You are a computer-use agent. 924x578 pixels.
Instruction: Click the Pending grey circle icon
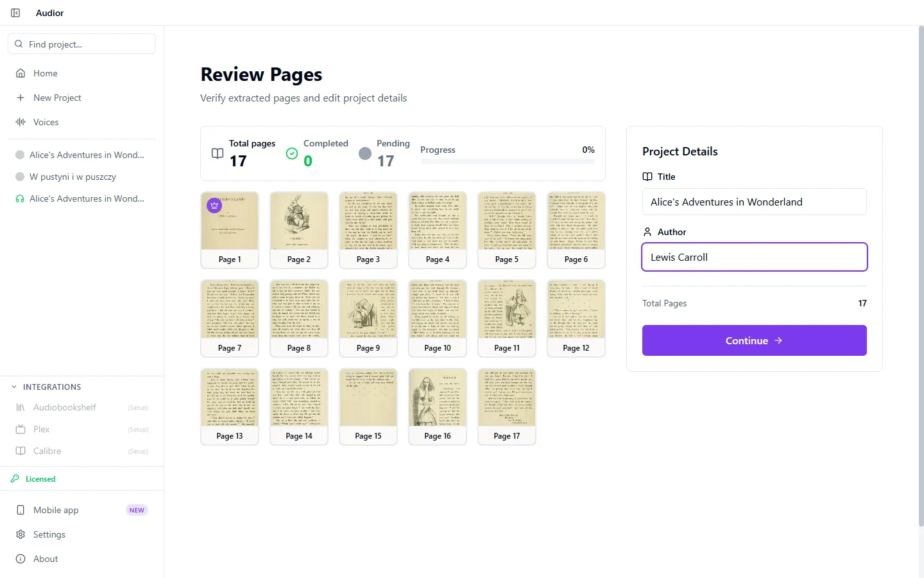point(365,153)
